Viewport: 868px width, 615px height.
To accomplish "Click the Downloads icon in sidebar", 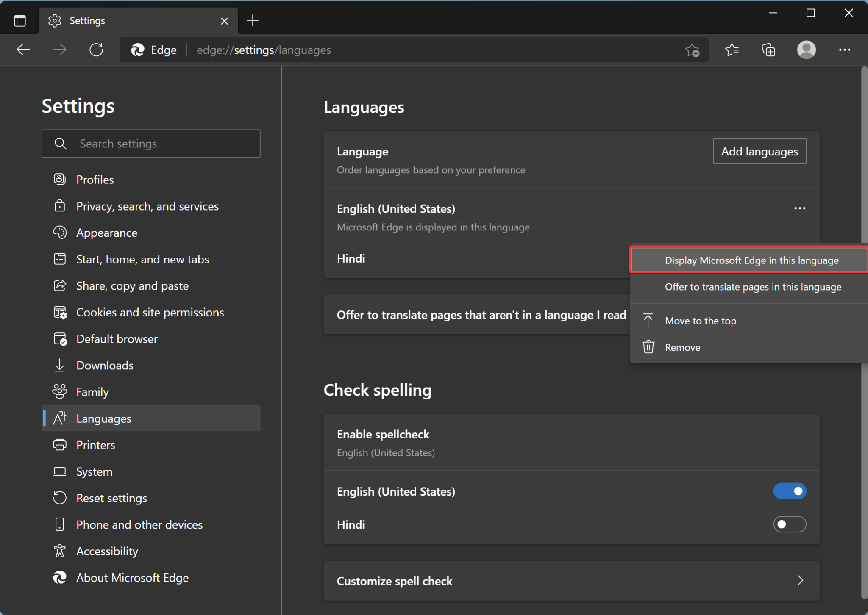I will [59, 365].
